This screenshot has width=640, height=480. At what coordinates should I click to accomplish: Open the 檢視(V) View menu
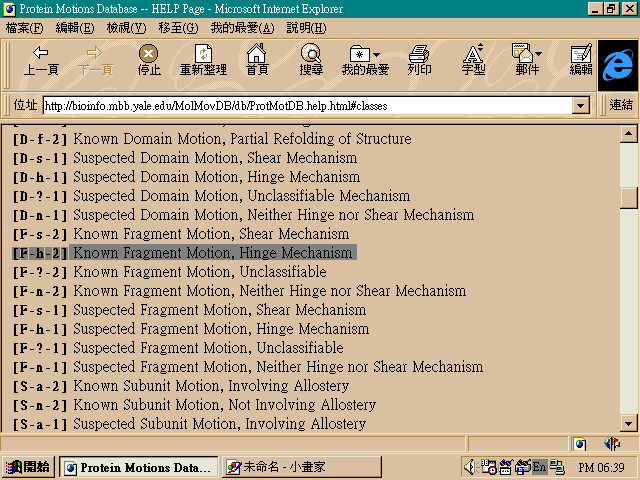[127, 27]
